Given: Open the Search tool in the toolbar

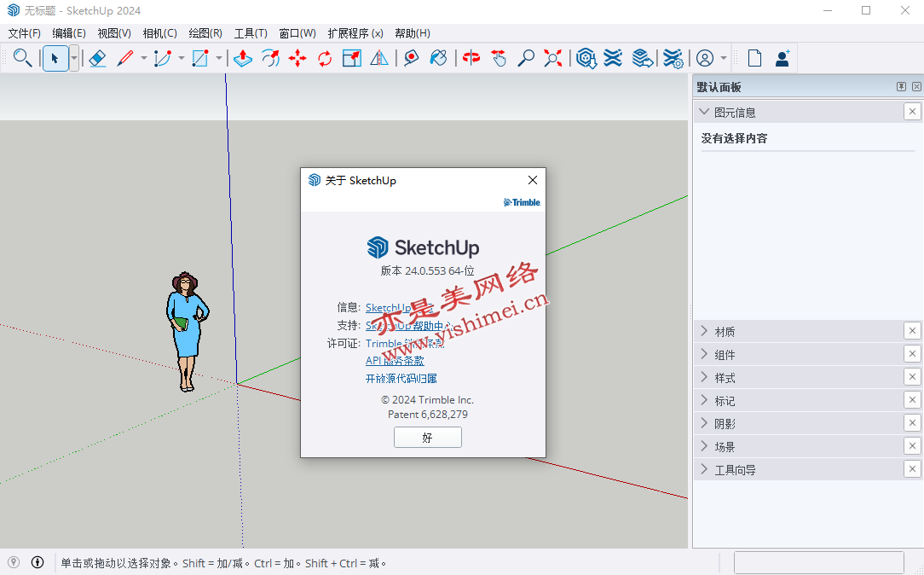Looking at the screenshot, I should [x=22, y=58].
